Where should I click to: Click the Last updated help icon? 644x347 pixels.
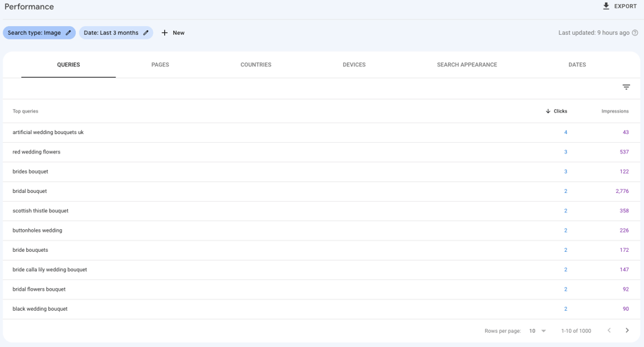[x=635, y=33]
